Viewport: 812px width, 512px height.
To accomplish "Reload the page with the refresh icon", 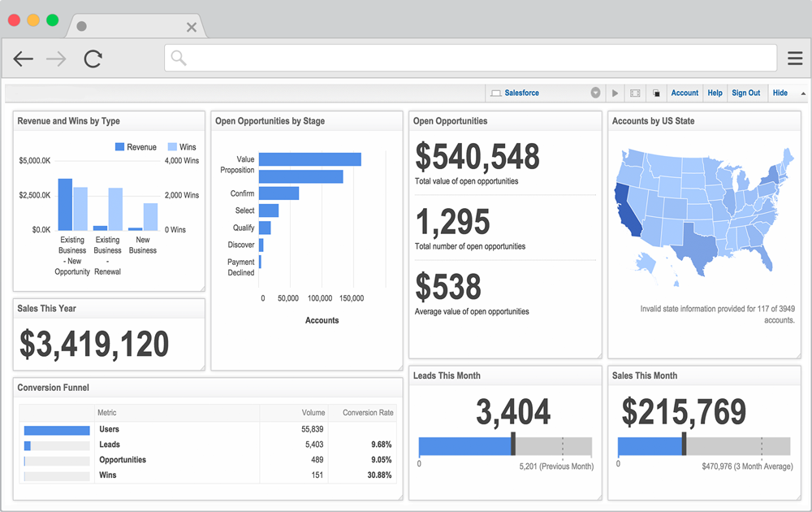I will point(93,59).
